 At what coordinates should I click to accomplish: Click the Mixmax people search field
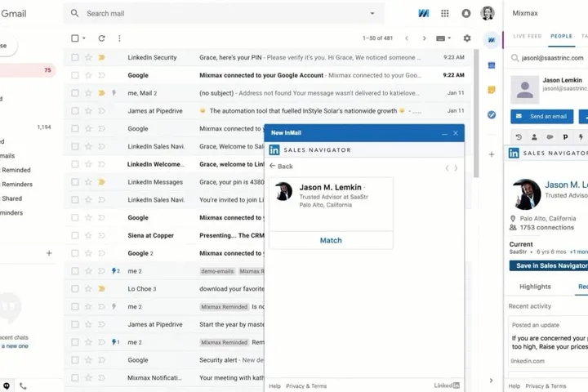(549, 58)
